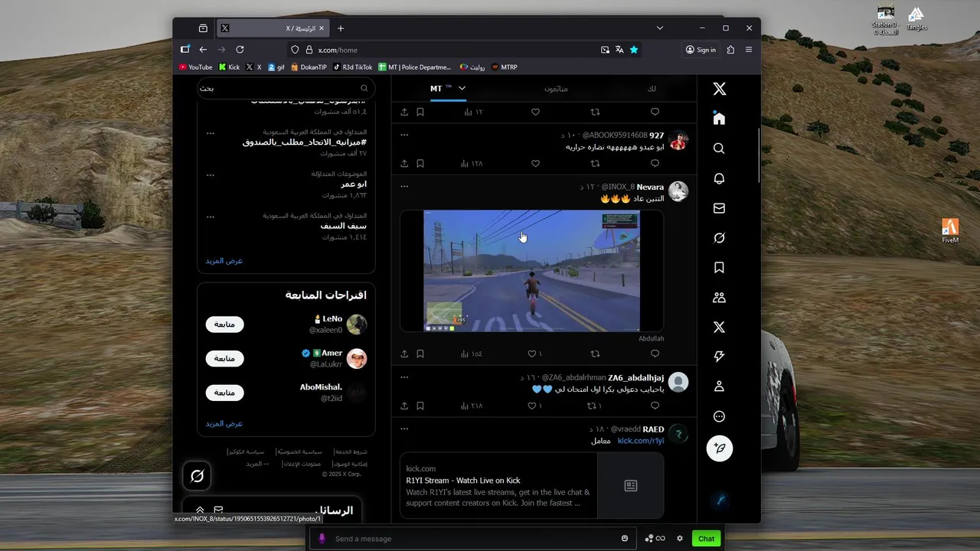Follow Amer suggested account
Screen dimensions: 980x551
(x=224, y=358)
